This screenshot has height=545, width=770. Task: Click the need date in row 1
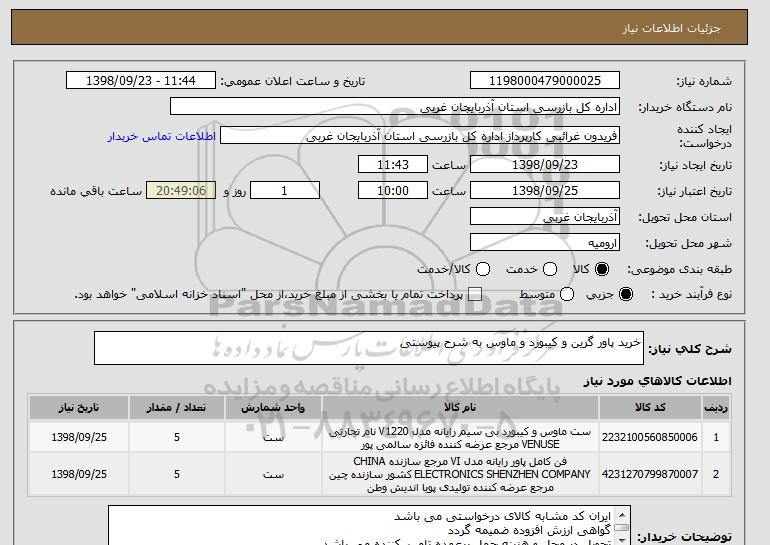click(79, 437)
